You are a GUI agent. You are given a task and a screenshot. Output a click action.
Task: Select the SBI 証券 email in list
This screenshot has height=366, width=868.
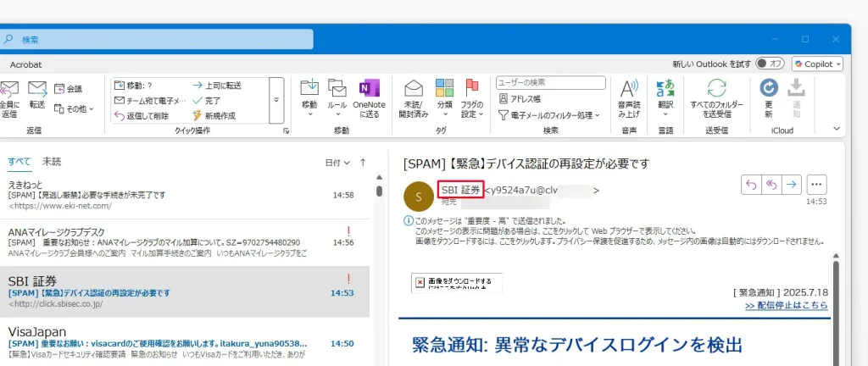[x=185, y=292]
